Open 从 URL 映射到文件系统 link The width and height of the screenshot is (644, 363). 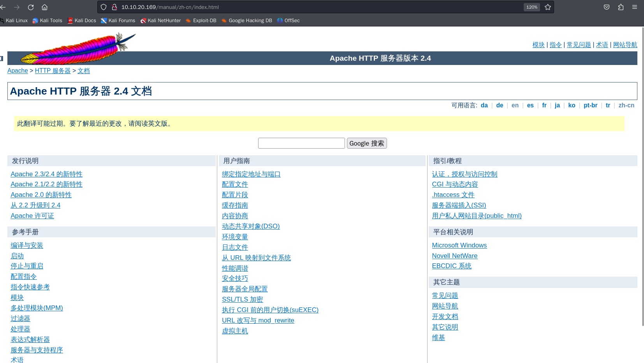tap(257, 258)
